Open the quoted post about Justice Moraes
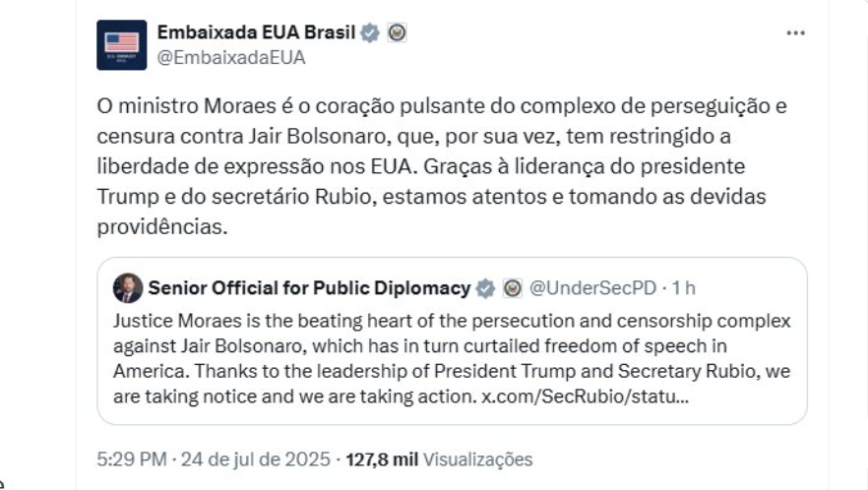Viewport: 868px width, 490px height. (x=453, y=341)
